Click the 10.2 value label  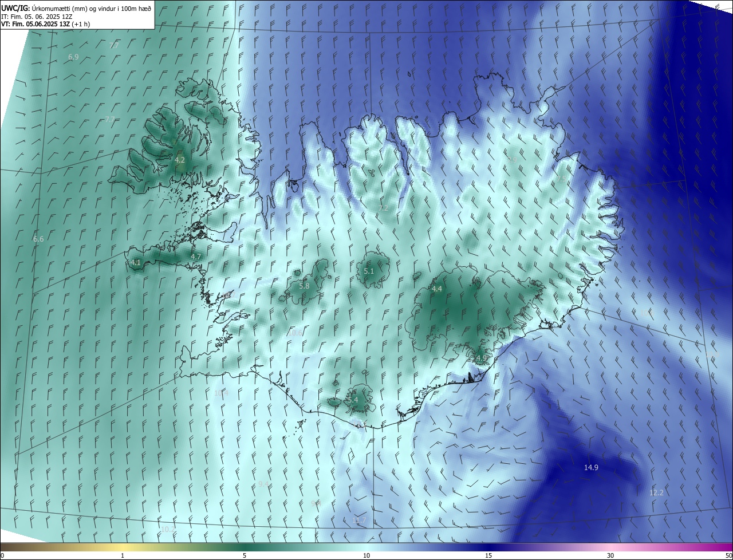(x=167, y=529)
